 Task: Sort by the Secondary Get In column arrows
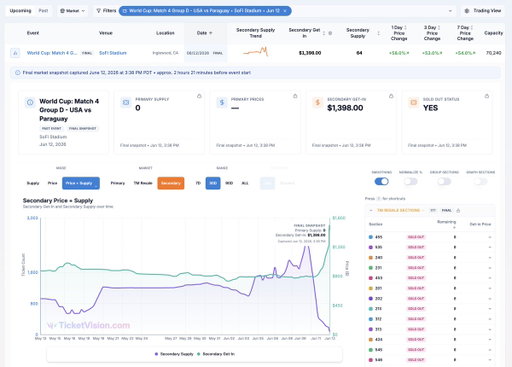(x=324, y=33)
